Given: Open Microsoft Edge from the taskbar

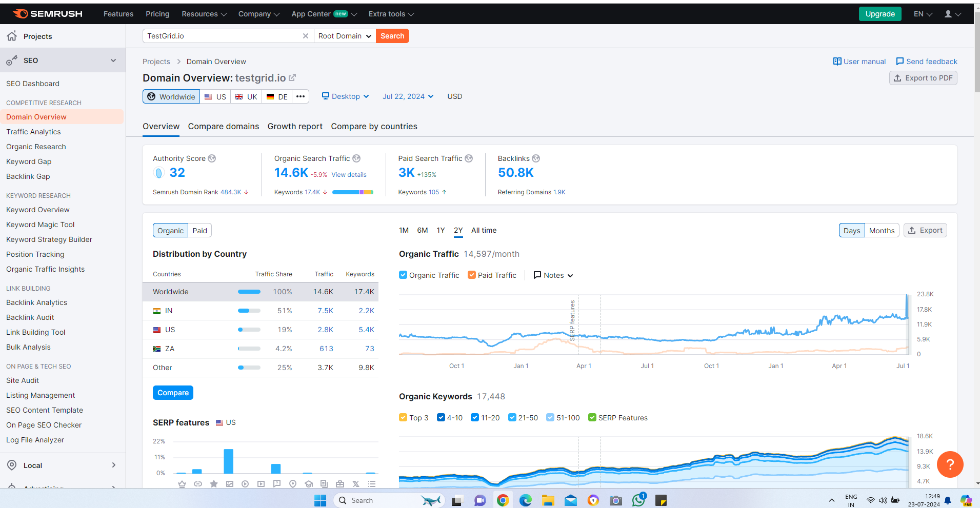Looking at the screenshot, I should (526, 500).
